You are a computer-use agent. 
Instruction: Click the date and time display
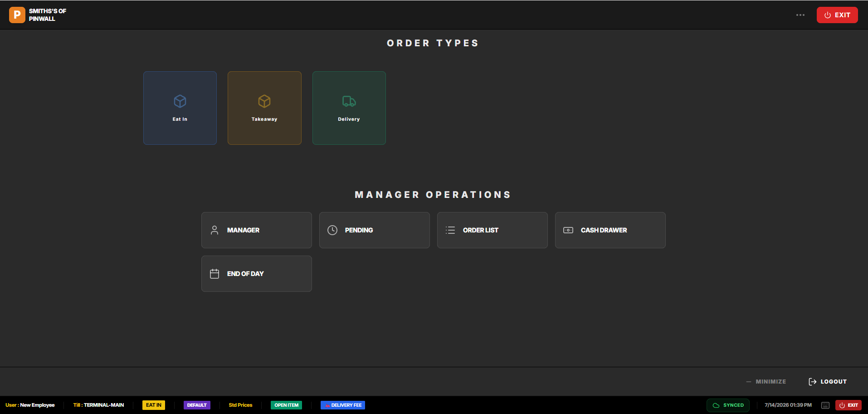pyautogui.click(x=788, y=405)
